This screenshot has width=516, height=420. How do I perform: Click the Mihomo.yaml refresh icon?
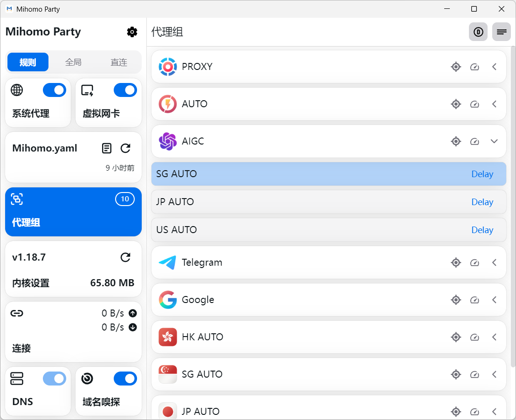coord(125,148)
